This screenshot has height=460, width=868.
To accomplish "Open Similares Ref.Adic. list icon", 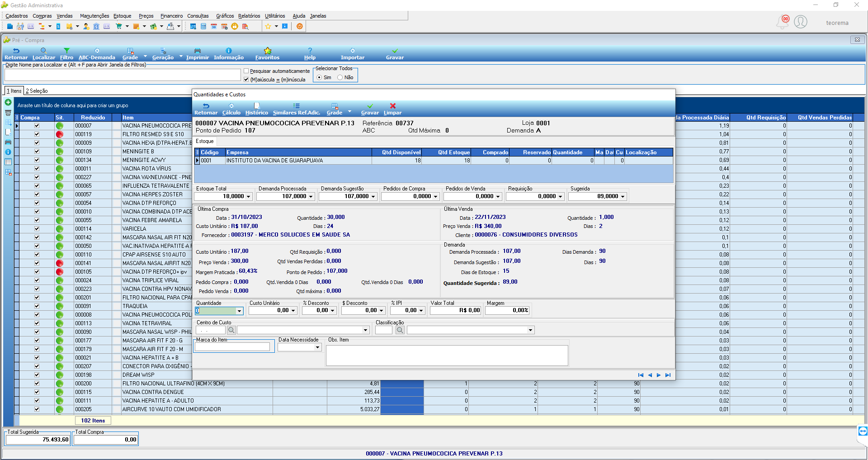I will coord(296,106).
